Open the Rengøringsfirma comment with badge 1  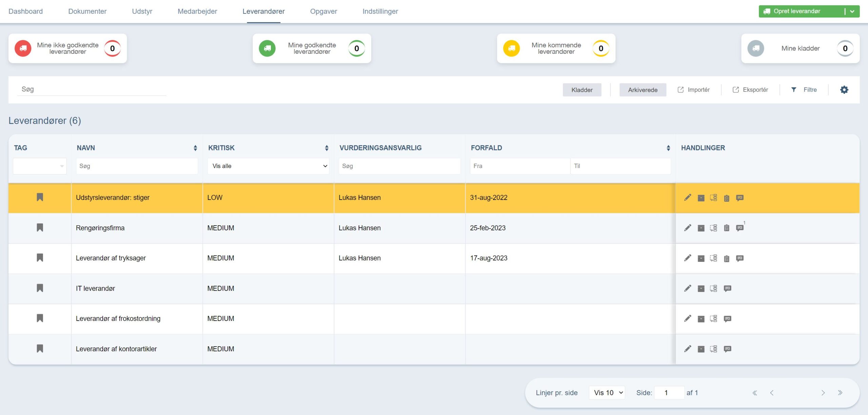(x=740, y=228)
